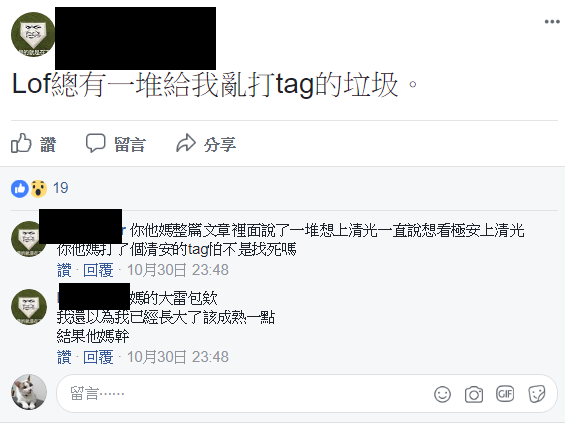View the 19 reactions count
Image resolution: width=565 pixels, height=423 pixels.
pos(61,188)
